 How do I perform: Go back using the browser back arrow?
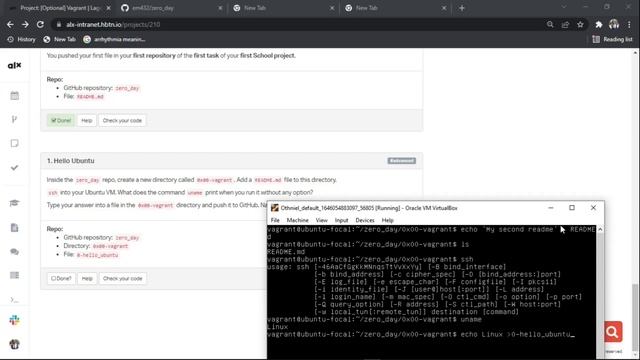pyautogui.click(x=10, y=24)
